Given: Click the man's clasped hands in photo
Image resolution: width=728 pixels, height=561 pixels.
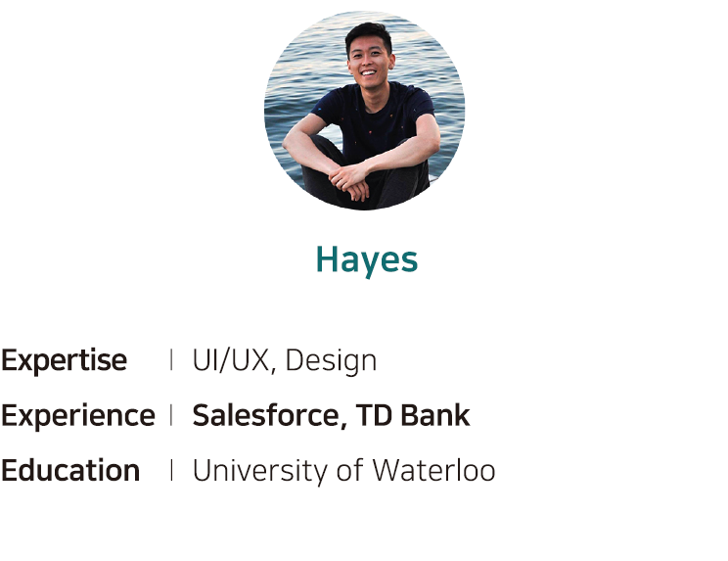Looking at the screenshot, I should [x=350, y=181].
